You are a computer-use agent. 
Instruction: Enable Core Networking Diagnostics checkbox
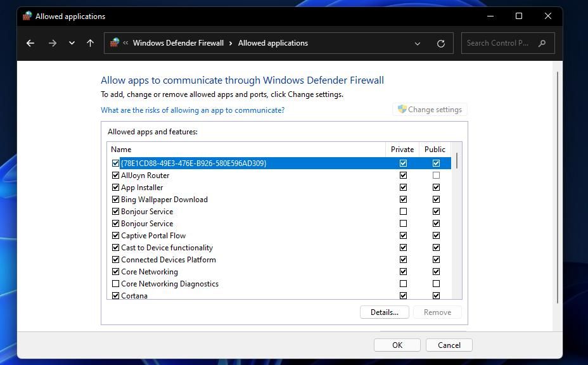[x=115, y=284]
